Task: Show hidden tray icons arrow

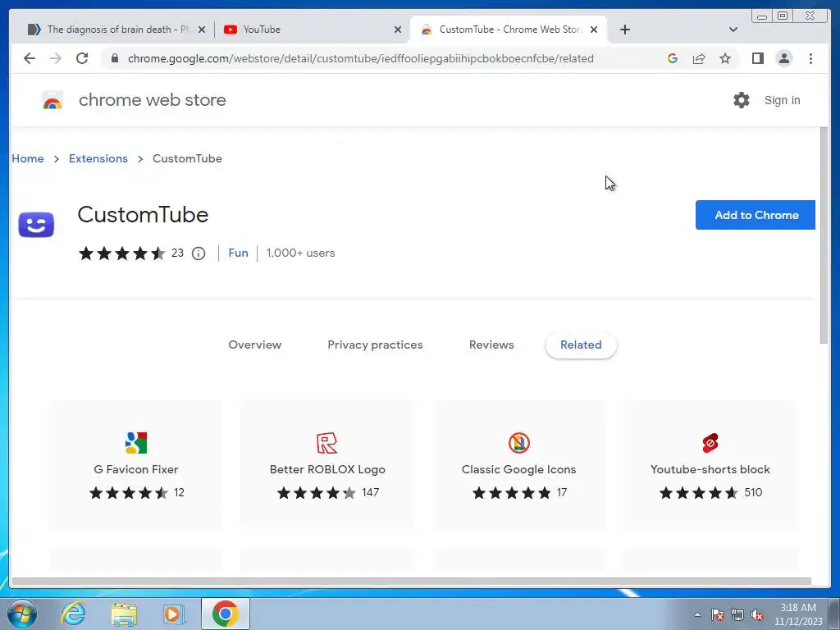Action: click(x=697, y=614)
